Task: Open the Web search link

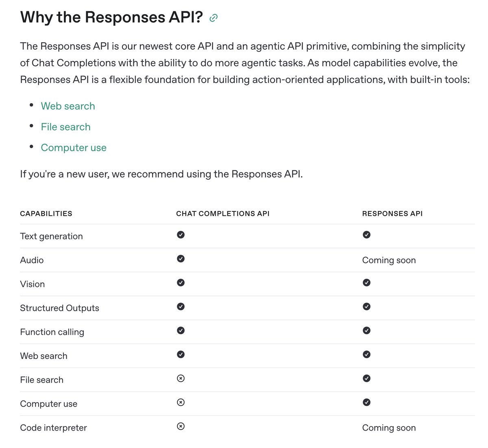Action: pyautogui.click(x=68, y=106)
